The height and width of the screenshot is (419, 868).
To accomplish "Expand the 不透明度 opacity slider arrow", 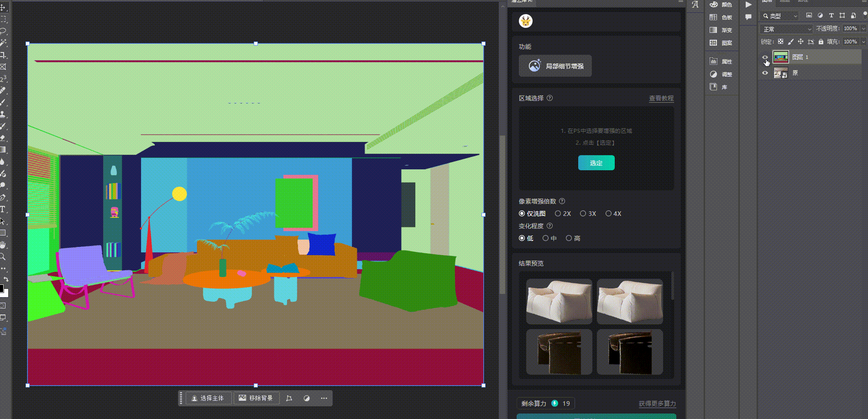I will (863, 29).
